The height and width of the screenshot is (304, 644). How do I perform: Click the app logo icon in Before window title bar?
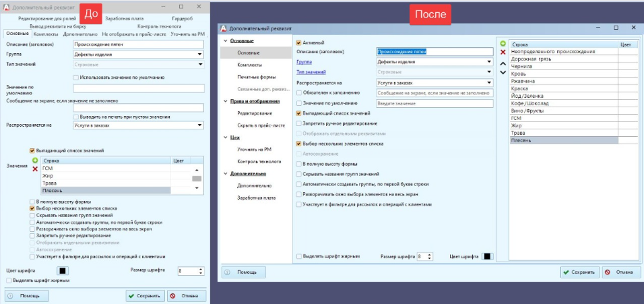[x=6, y=7]
